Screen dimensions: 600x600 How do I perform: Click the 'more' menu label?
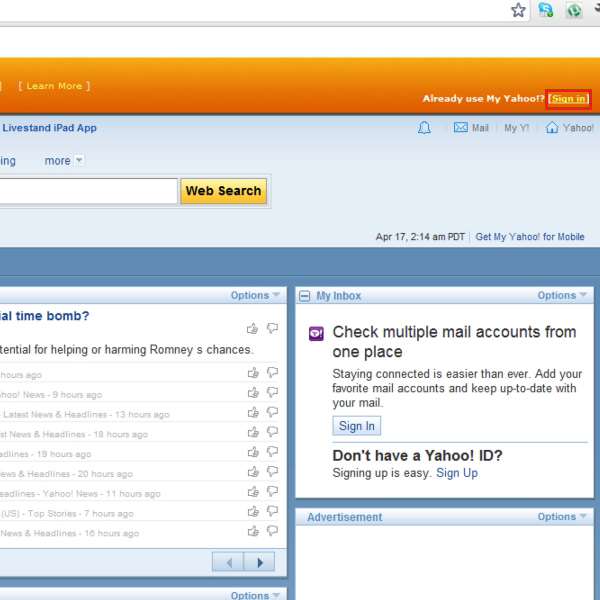pos(57,161)
